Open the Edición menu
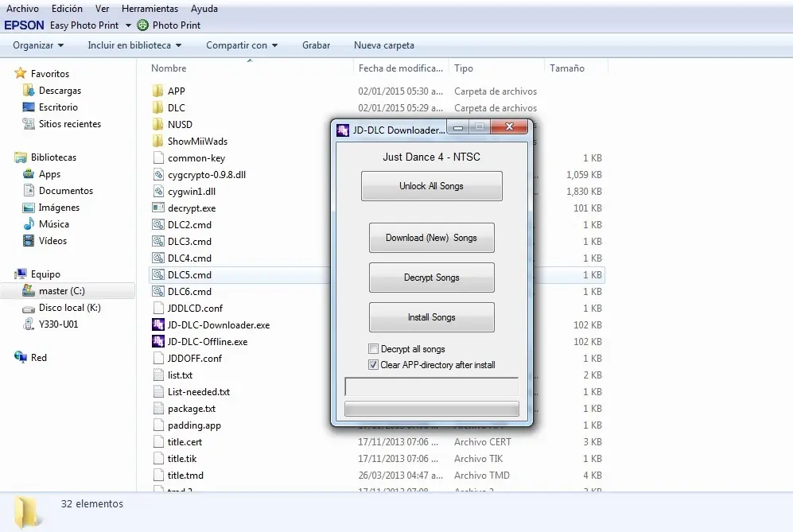Viewport: 793px width, 532px height. click(67, 9)
